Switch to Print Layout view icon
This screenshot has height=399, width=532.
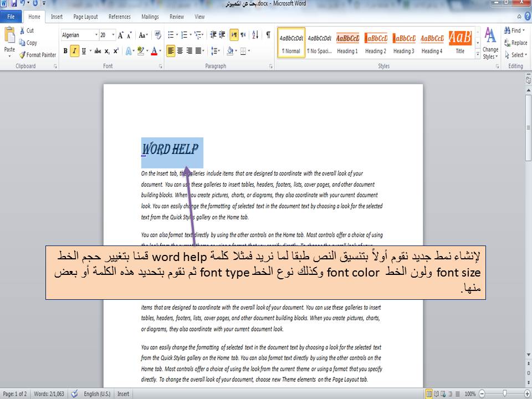429,394
